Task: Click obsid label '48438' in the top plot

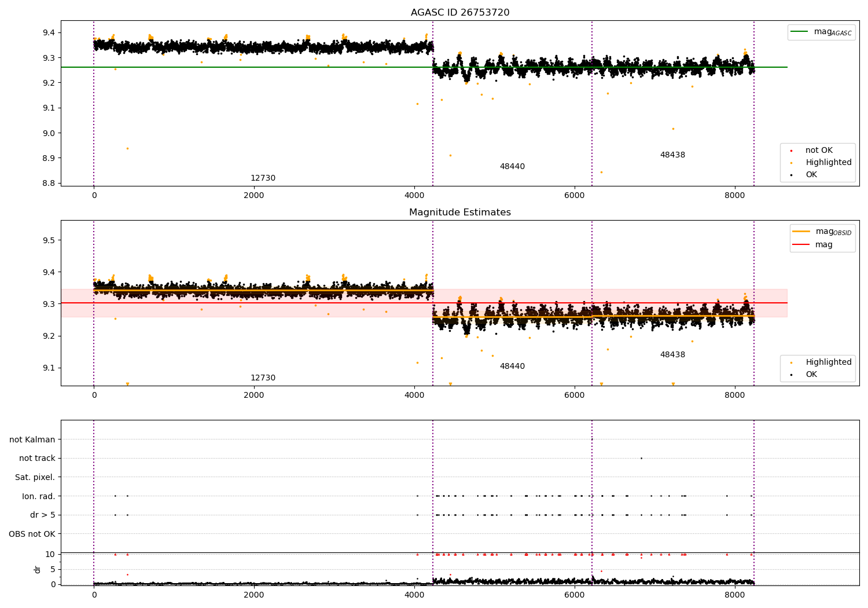Action: pos(672,155)
